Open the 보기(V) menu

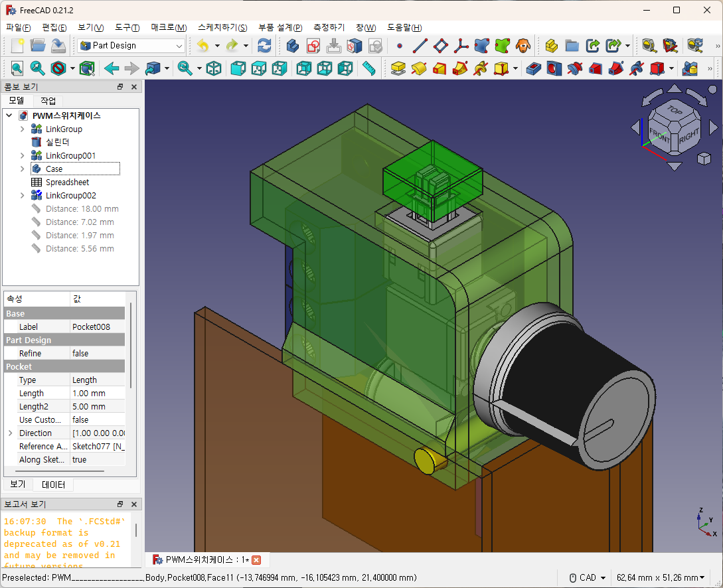(x=90, y=28)
